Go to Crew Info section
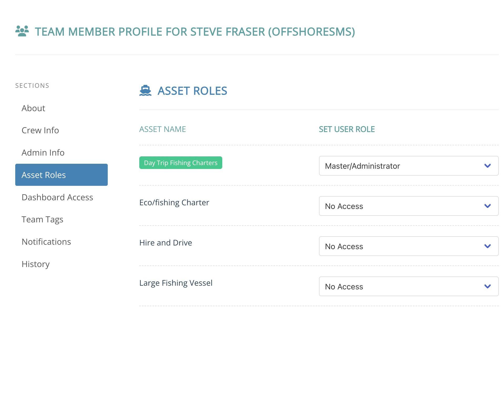 point(61,130)
